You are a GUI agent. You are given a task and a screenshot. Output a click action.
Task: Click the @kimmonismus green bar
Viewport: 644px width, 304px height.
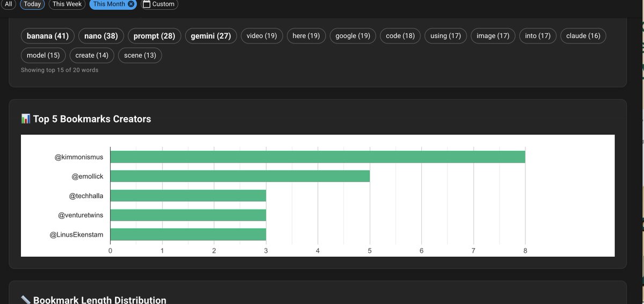click(x=318, y=157)
